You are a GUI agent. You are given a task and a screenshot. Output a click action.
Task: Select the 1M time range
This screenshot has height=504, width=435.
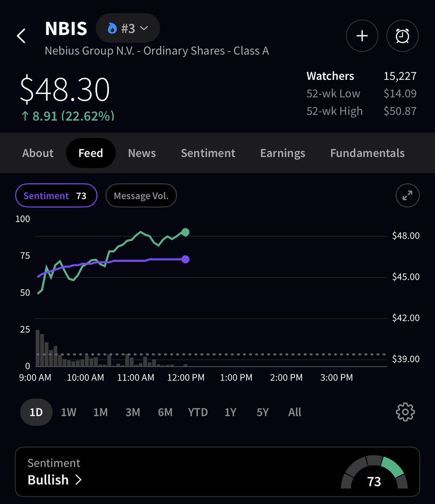point(100,412)
